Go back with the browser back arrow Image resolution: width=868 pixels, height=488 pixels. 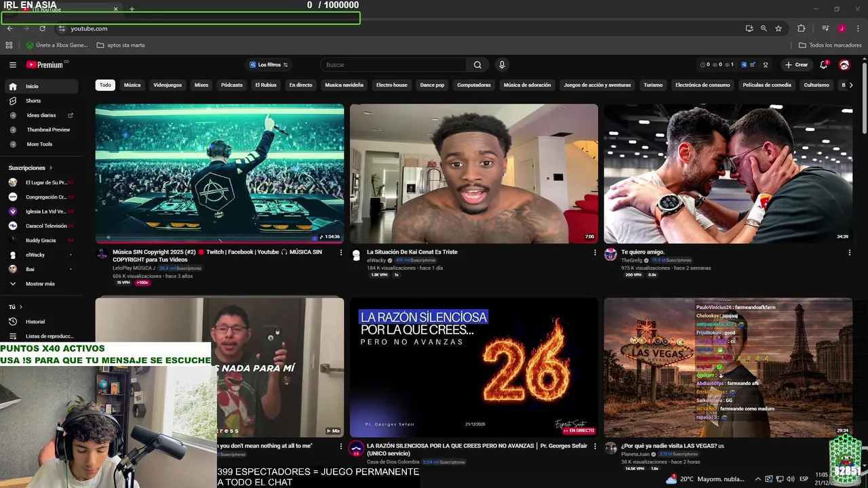click(x=10, y=28)
